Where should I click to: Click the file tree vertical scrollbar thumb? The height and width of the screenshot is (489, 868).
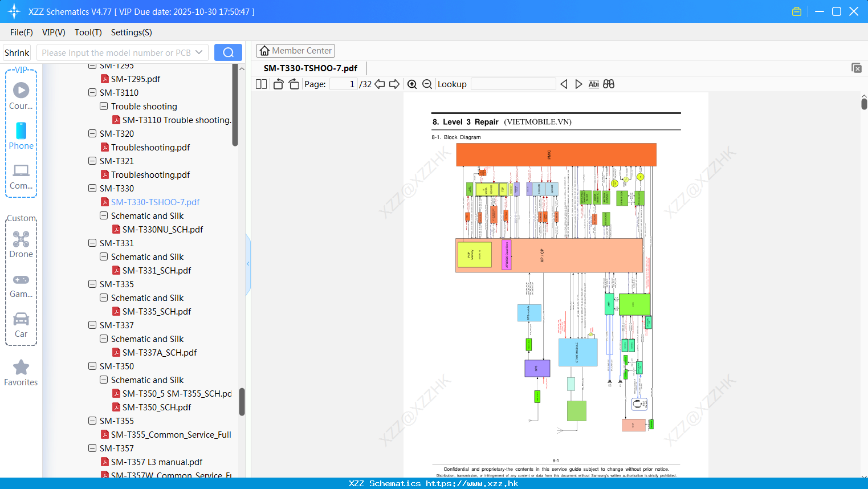coord(242,402)
